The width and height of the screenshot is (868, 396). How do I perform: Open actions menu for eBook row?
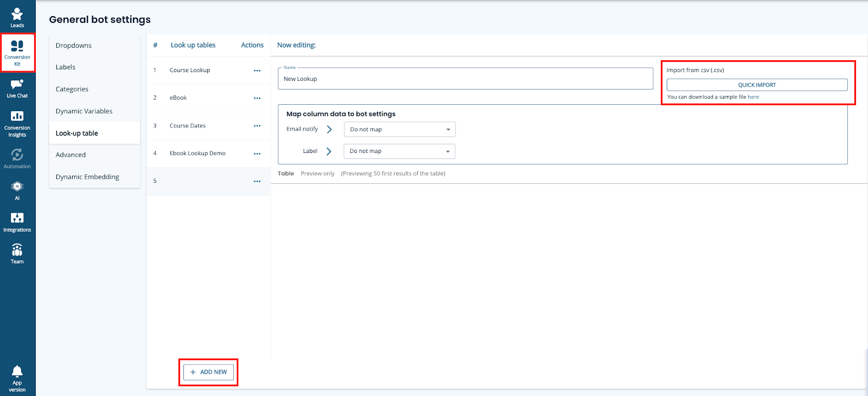pos(257,98)
